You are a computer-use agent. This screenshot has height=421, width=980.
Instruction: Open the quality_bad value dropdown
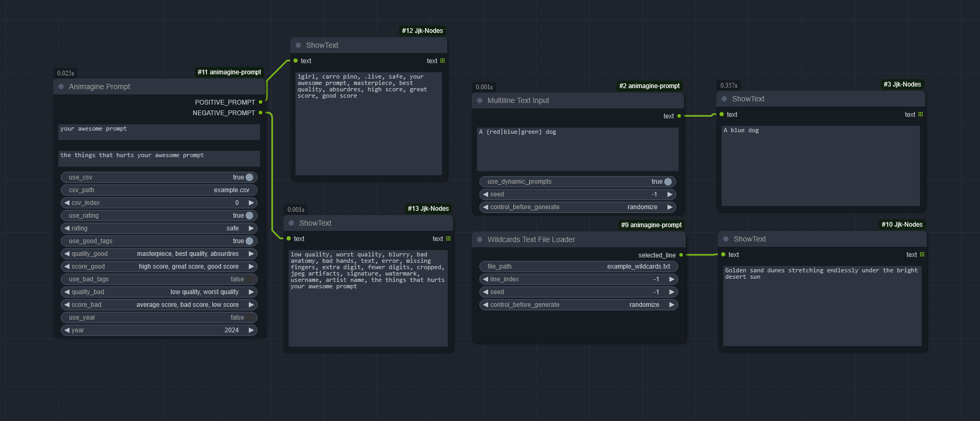coord(159,292)
